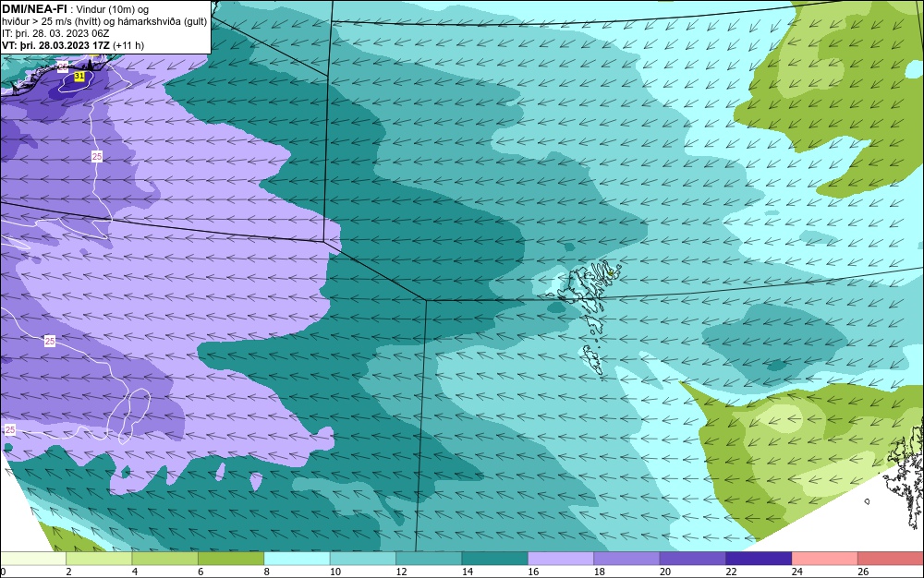Pick the medium teal 12–14 legend swatch
Screen dimensions: 924x578
tap(429, 559)
